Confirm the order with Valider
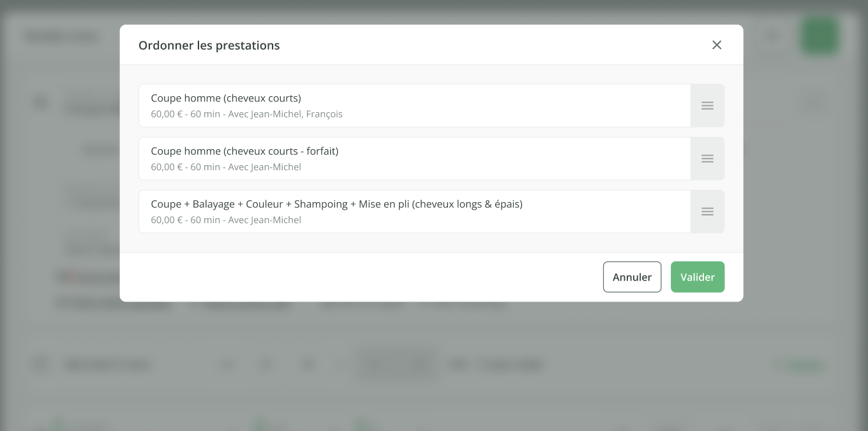The height and width of the screenshot is (431, 868). [x=697, y=277]
